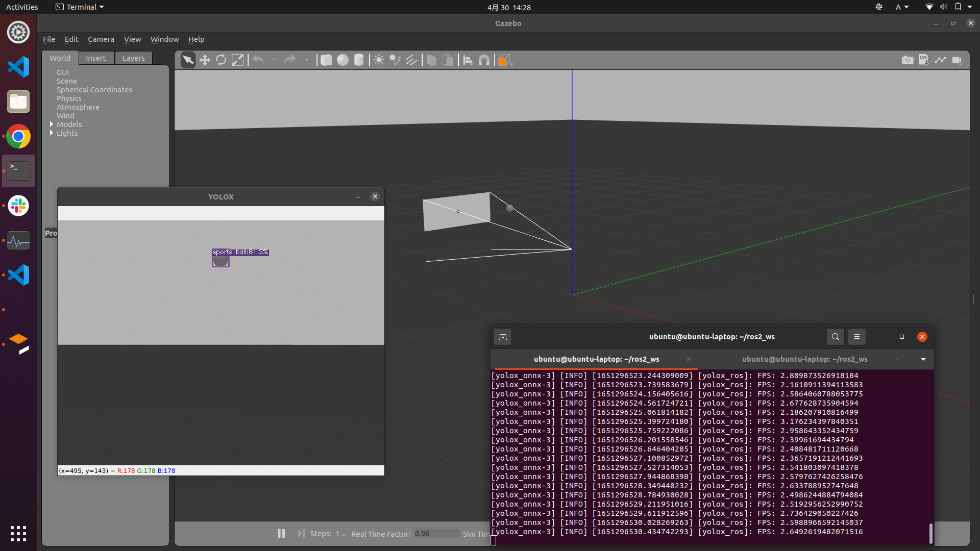Select the Rotate mode tool

point(221,60)
